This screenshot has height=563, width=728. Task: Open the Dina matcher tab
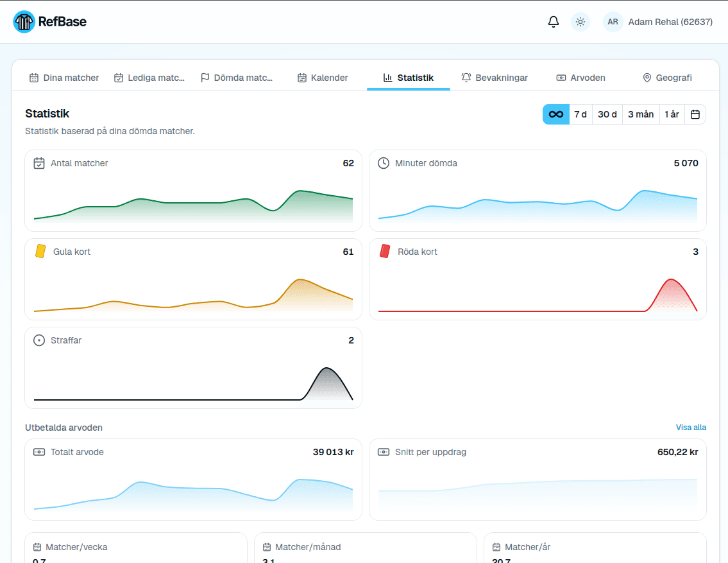[64, 78]
